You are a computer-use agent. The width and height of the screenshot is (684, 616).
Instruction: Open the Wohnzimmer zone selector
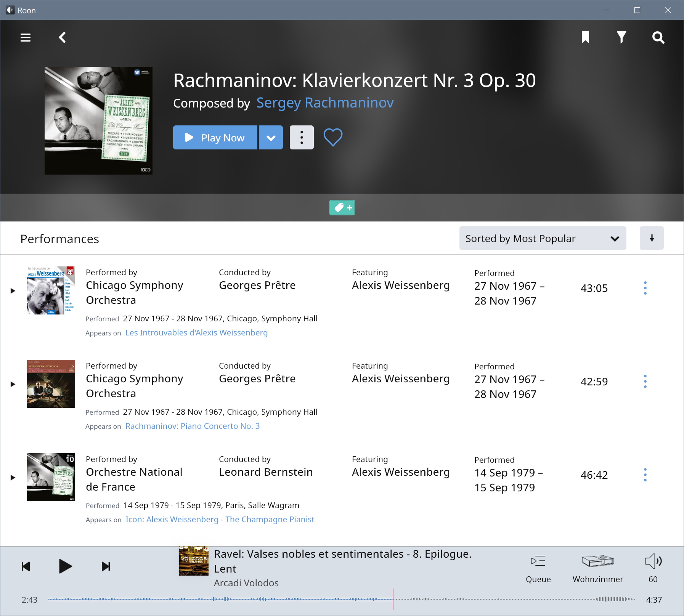click(x=597, y=569)
